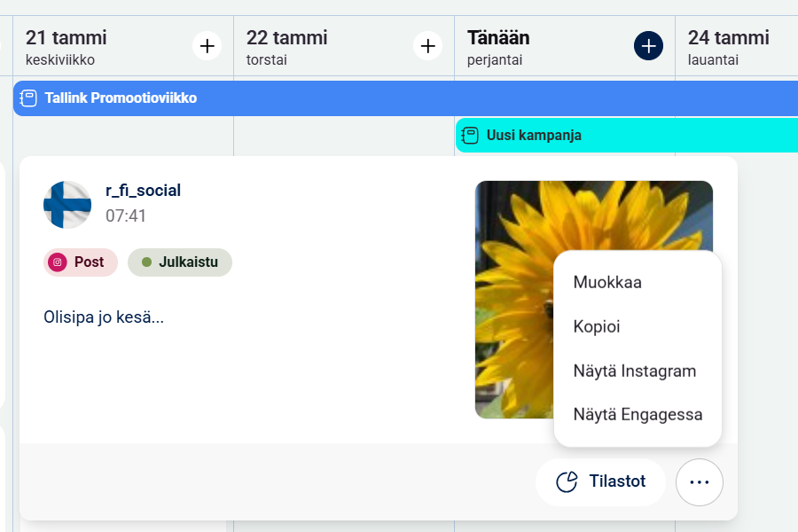Add a post on Wednesday 21 tammi
Viewport: 798px width, 532px height.
point(207,45)
